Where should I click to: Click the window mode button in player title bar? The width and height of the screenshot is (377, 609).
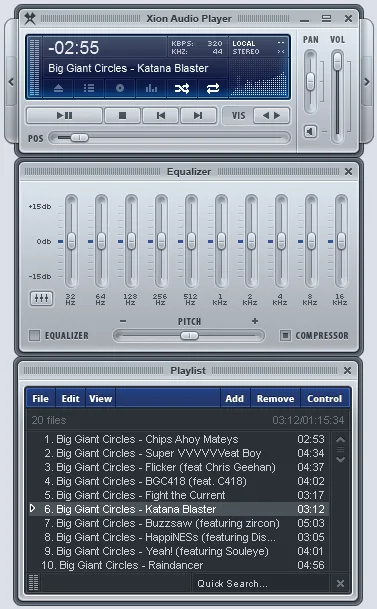click(327, 18)
